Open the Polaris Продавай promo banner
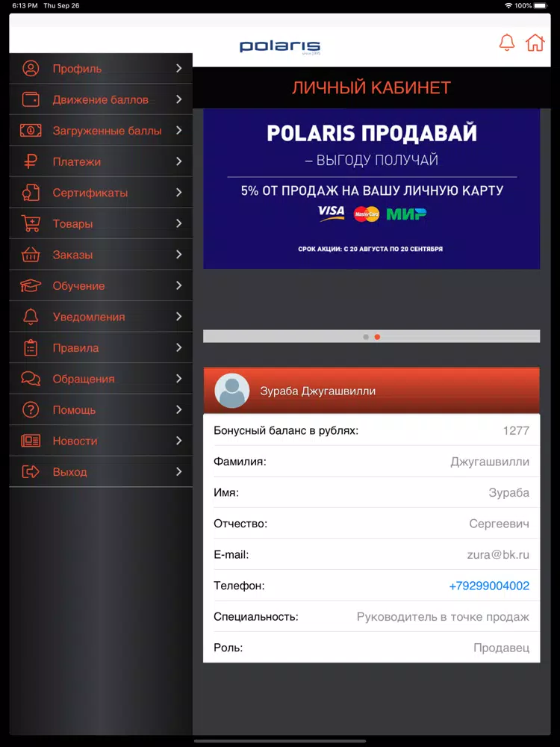The image size is (560, 747). click(x=371, y=189)
